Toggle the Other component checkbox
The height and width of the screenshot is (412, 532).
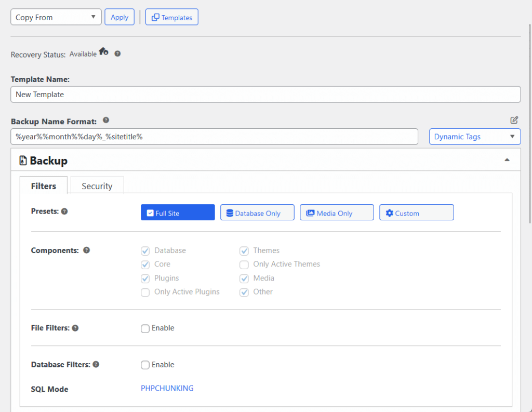(x=244, y=292)
